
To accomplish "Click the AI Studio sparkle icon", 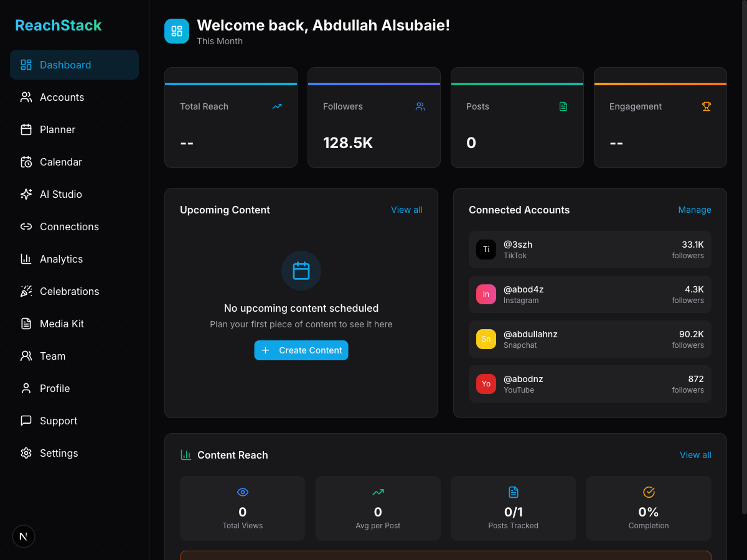I will [26, 194].
